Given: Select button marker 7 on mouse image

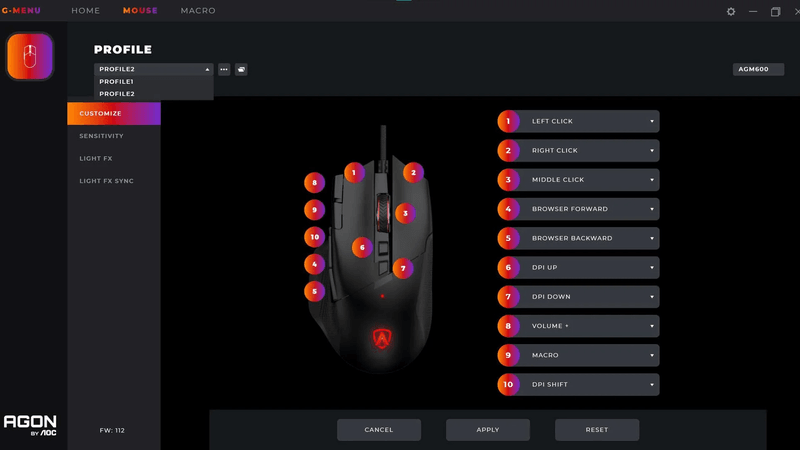Looking at the screenshot, I should [403, 268].
